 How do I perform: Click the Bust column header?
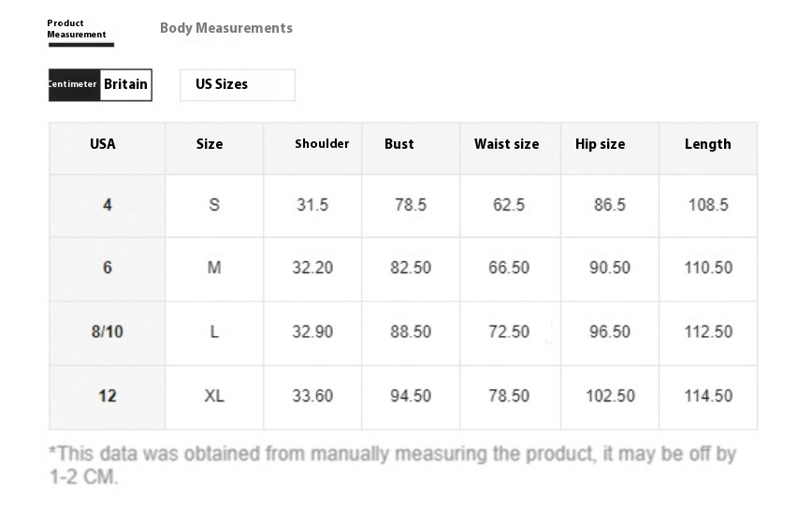(399, 144)
